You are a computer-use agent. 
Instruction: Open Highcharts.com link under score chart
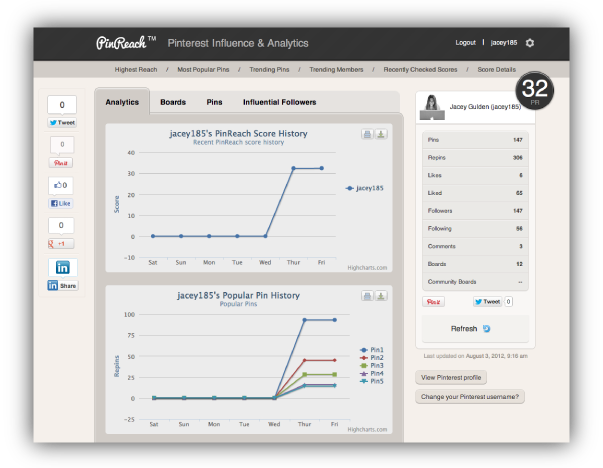click(x=367, y=268)
